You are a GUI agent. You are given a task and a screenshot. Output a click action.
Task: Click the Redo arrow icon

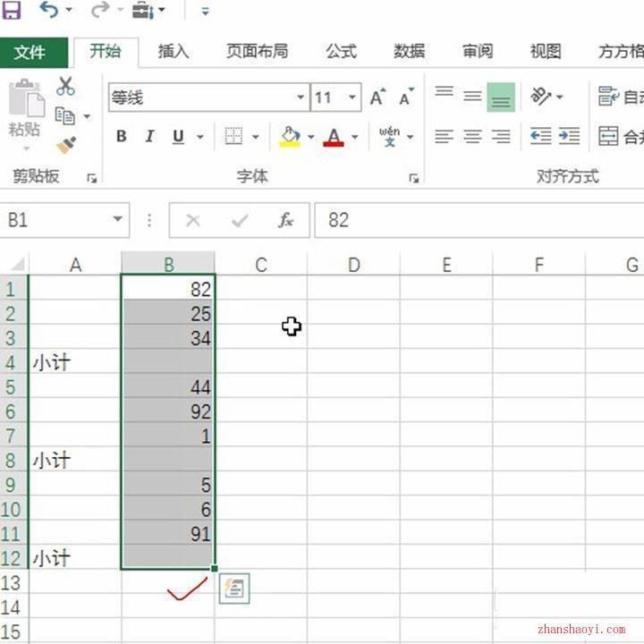(100, 10)
